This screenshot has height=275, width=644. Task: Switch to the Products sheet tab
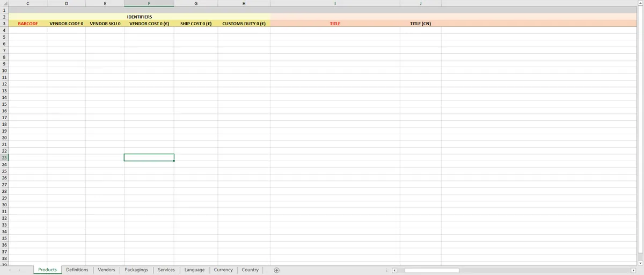coord(47,270)
